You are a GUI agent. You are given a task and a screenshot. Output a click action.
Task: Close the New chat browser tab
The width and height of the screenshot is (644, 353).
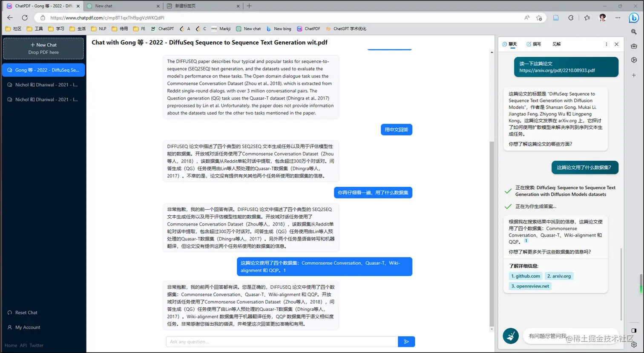click(158, 6)
